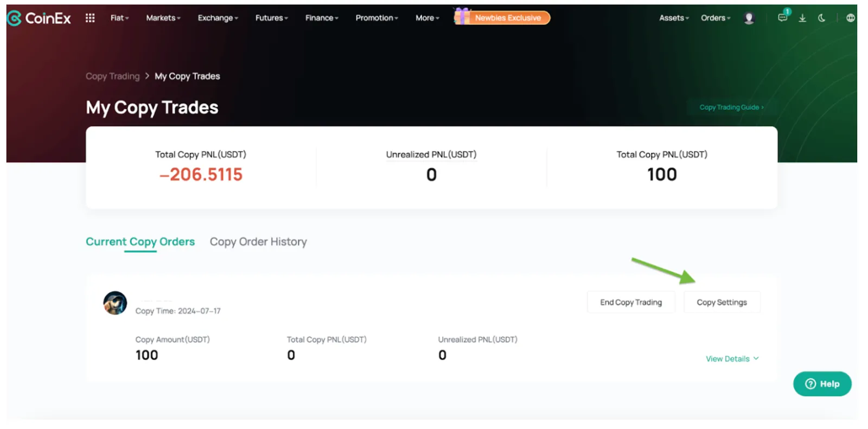Open the Exchange dropdown menu
This screenshot has width=868, height=429.
[x=218, y=18]
